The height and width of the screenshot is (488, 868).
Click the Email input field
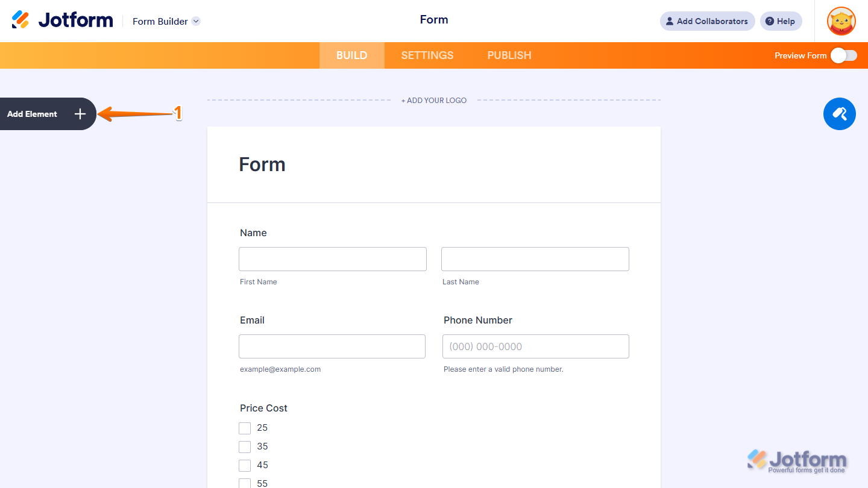click(x=332, y=346)
